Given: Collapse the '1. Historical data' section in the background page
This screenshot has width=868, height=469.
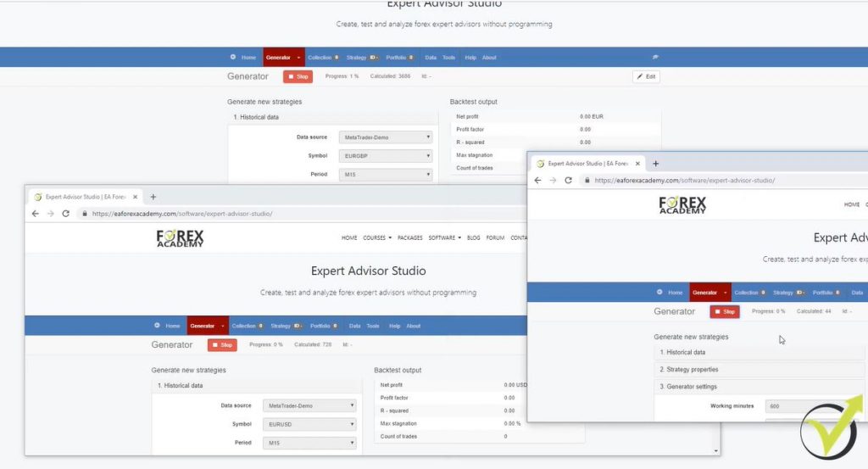Looking at the screenshot, I should pos(332,117).
